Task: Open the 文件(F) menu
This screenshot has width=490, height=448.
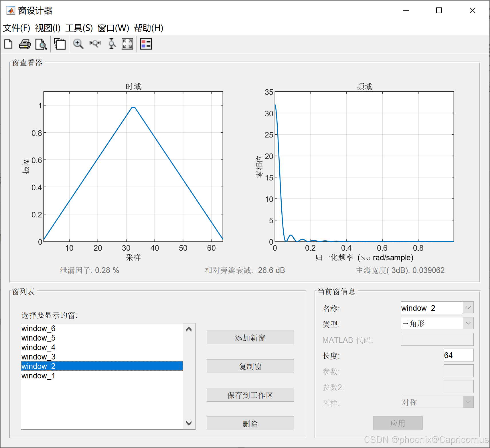Action: pos(17,28)
